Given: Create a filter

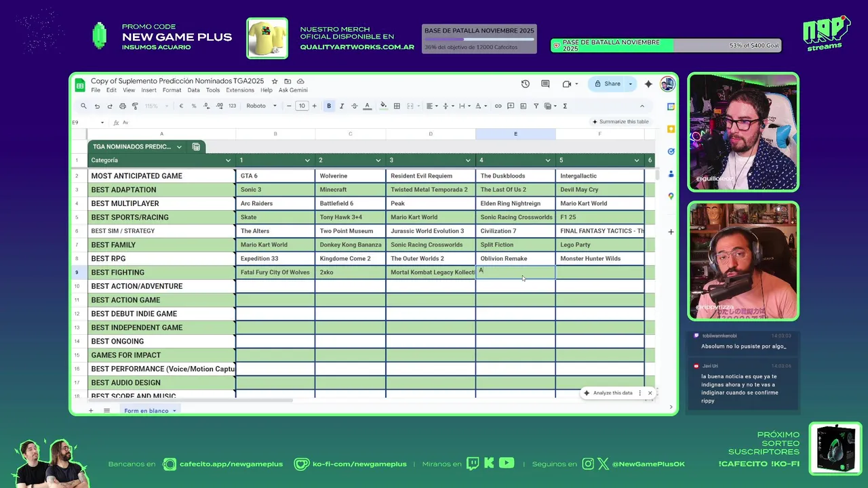Looking at the screenshot, I should pyautogui.click(x=536, y=106).
